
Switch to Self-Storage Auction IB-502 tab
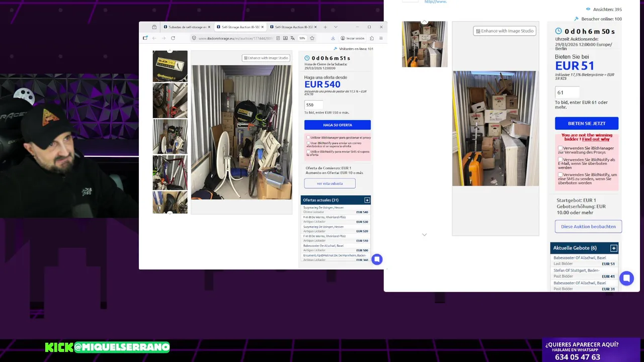click(x=240, y=27)
